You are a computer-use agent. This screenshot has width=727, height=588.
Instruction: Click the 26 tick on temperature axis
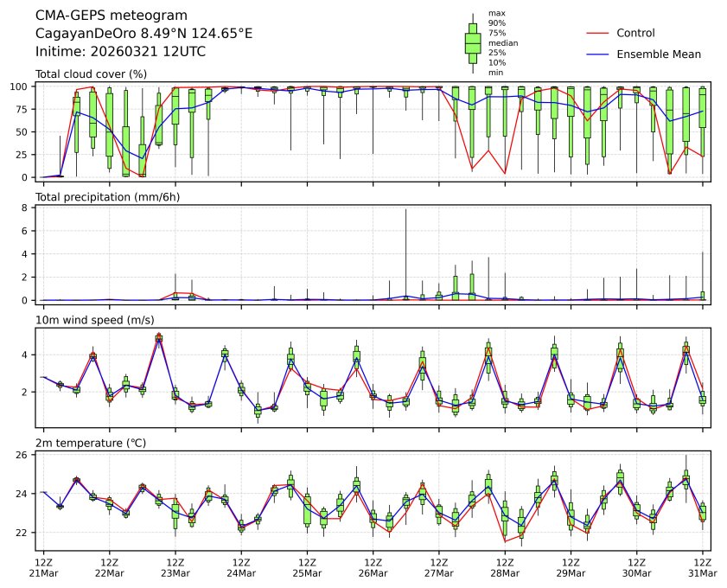[24, 455]
